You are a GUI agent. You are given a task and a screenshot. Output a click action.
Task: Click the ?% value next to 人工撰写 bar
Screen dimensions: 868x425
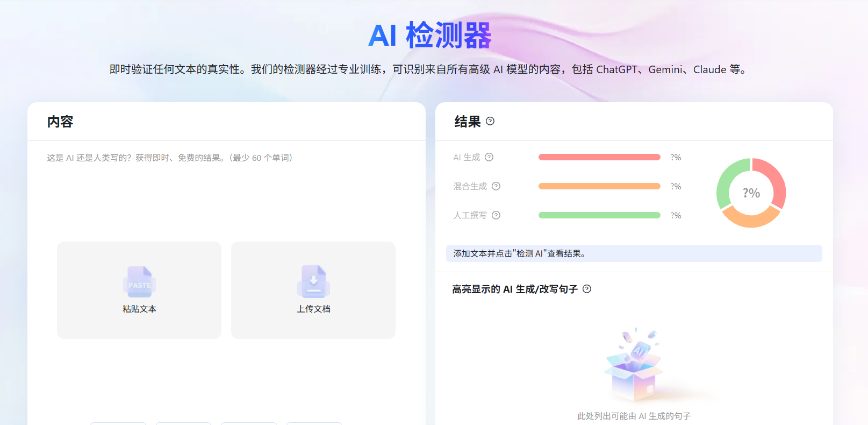pyautogui.click(x=676, y=215)
